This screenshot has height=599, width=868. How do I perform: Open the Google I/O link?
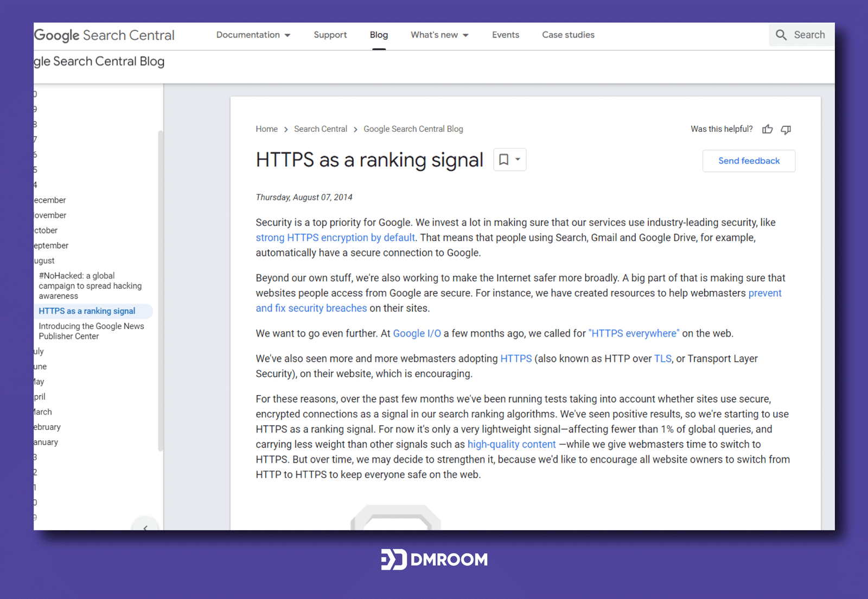417,333
